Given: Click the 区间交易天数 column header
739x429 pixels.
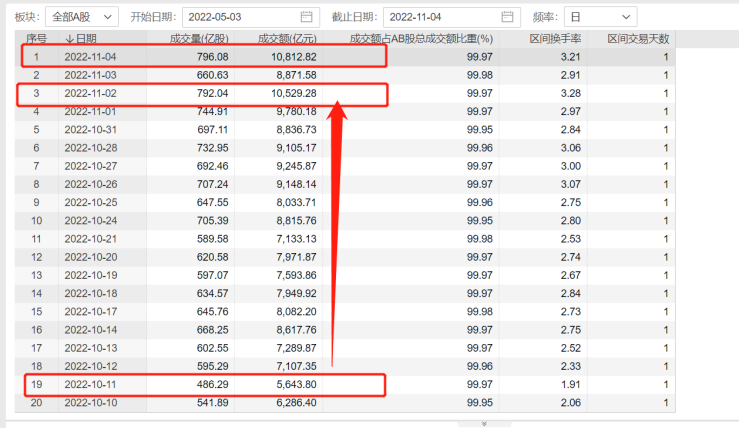Looking at the screenshot, I should [x=638, y=38].
